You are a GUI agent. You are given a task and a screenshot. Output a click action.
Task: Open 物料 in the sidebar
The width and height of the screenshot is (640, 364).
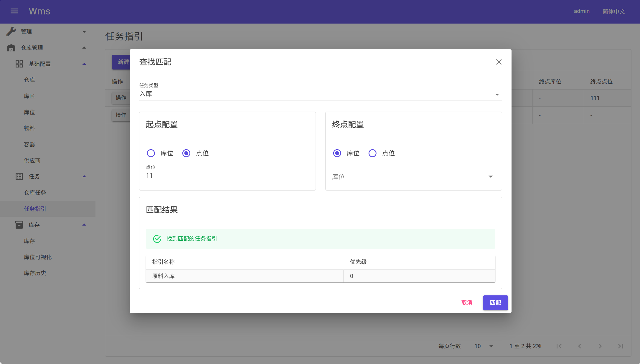coord(48,128)
